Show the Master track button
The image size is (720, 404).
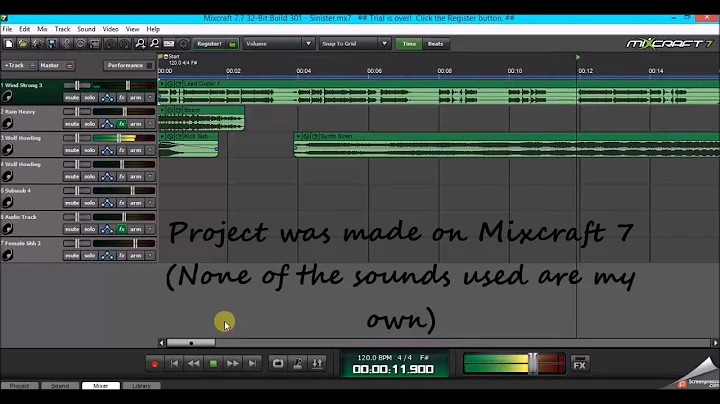click(56, 65)
